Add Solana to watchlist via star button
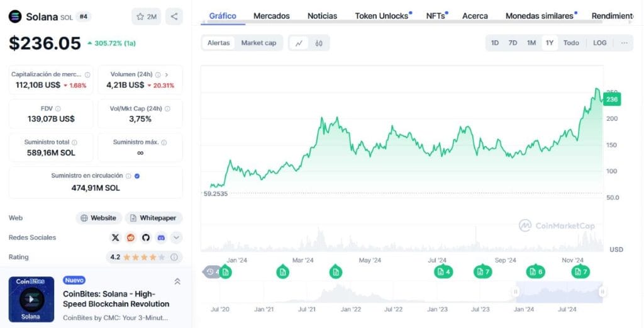This screenshot has width=644, height=328. (147, 16)
